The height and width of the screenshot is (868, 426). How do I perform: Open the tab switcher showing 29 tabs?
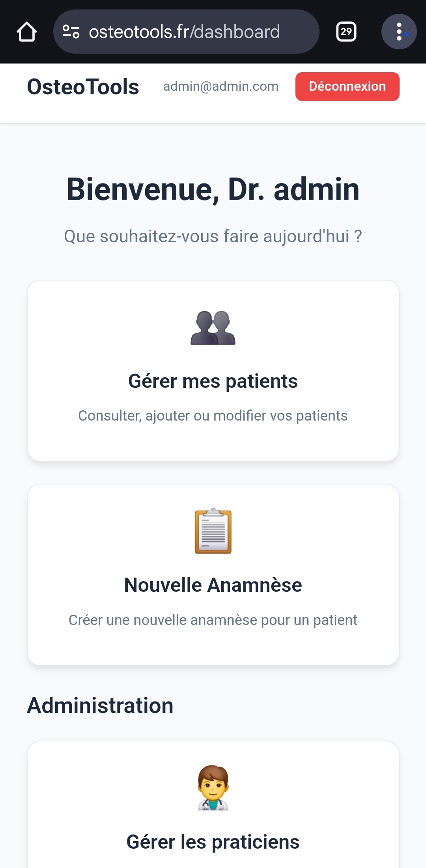(346, 32)
